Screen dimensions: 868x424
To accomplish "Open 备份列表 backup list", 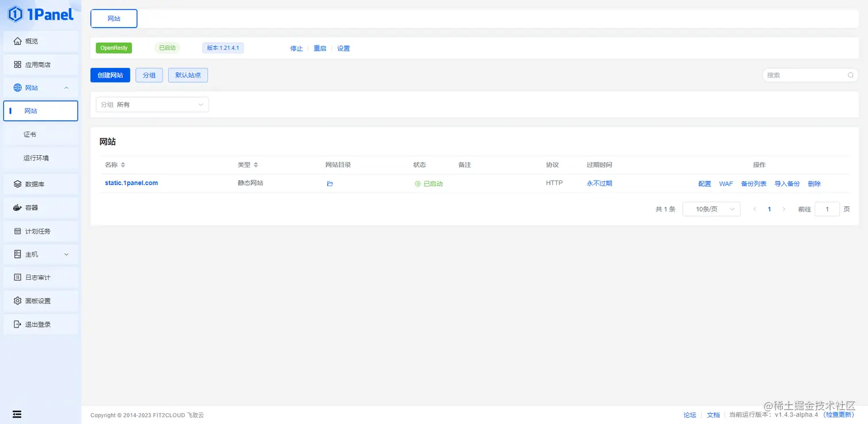I will click(x=754, y=184).
